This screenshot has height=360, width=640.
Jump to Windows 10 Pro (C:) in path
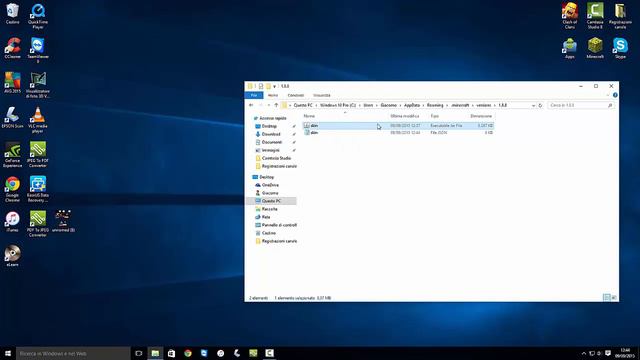tap(338, 105)
